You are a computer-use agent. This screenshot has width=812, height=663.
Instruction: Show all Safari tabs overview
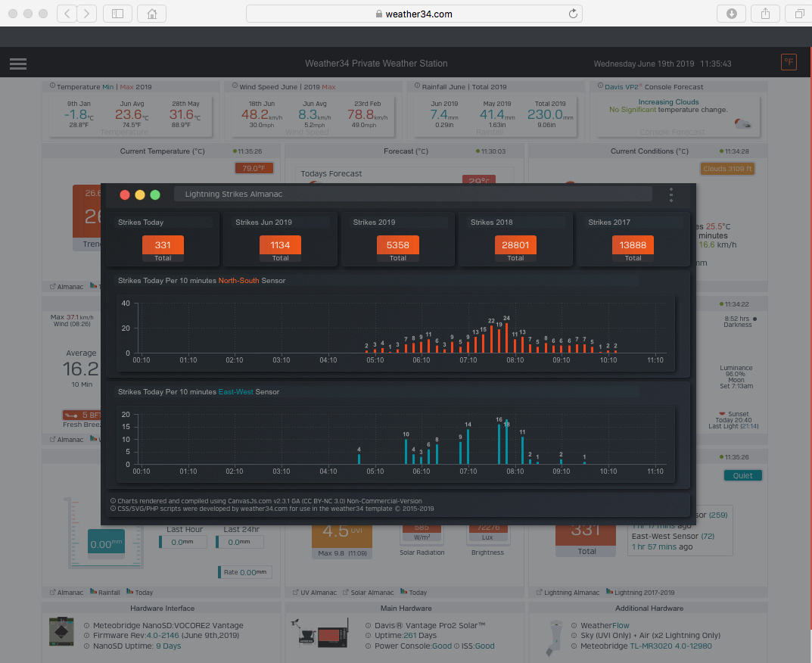(799, 14)
